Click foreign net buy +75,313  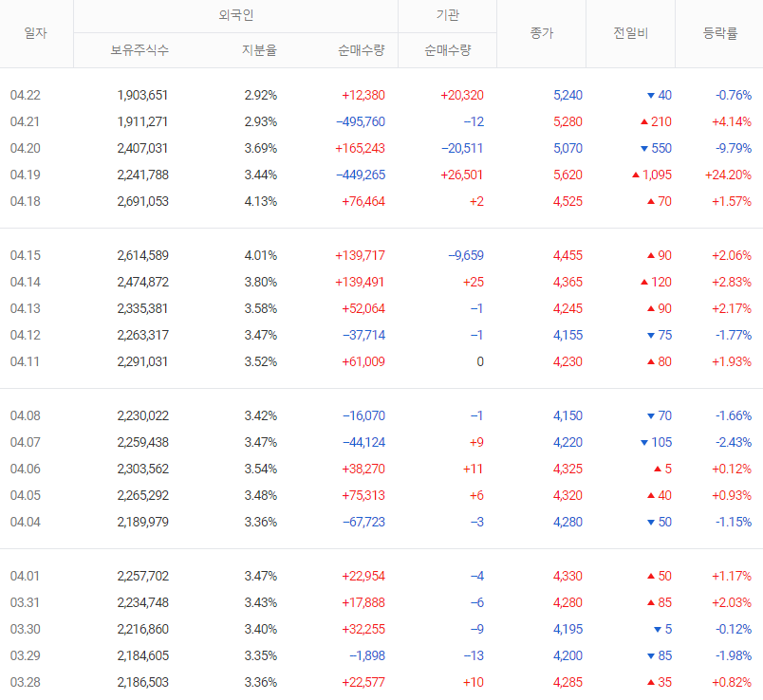tap(363, 496)
